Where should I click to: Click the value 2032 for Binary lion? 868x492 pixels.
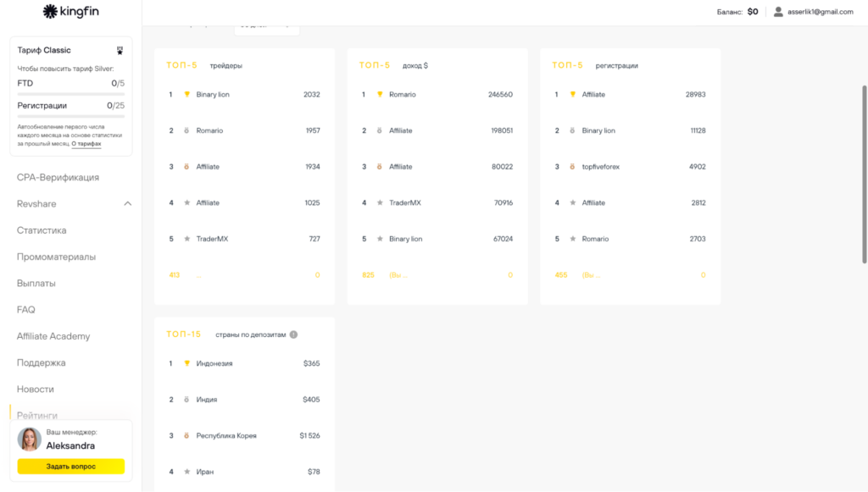click(312, 95)
